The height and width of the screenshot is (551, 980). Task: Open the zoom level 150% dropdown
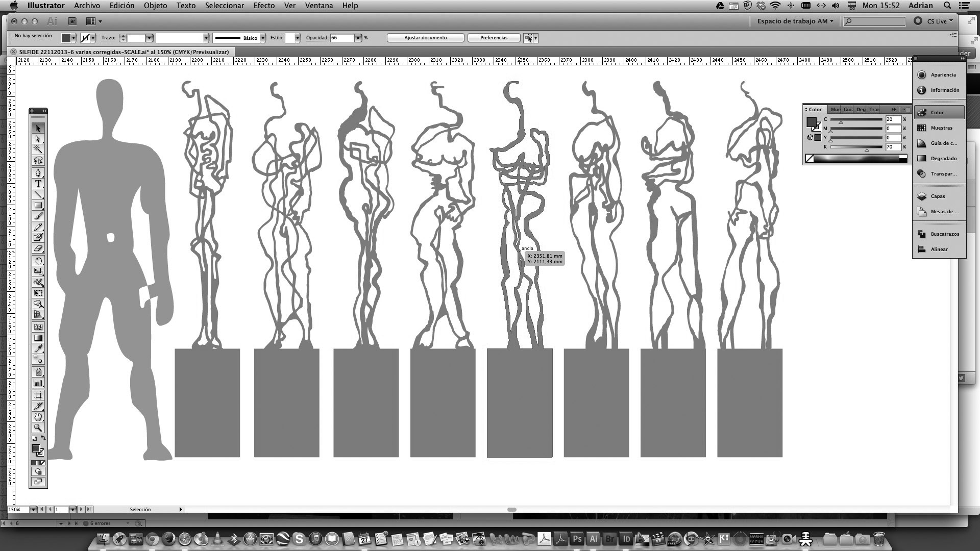[33, 509]
